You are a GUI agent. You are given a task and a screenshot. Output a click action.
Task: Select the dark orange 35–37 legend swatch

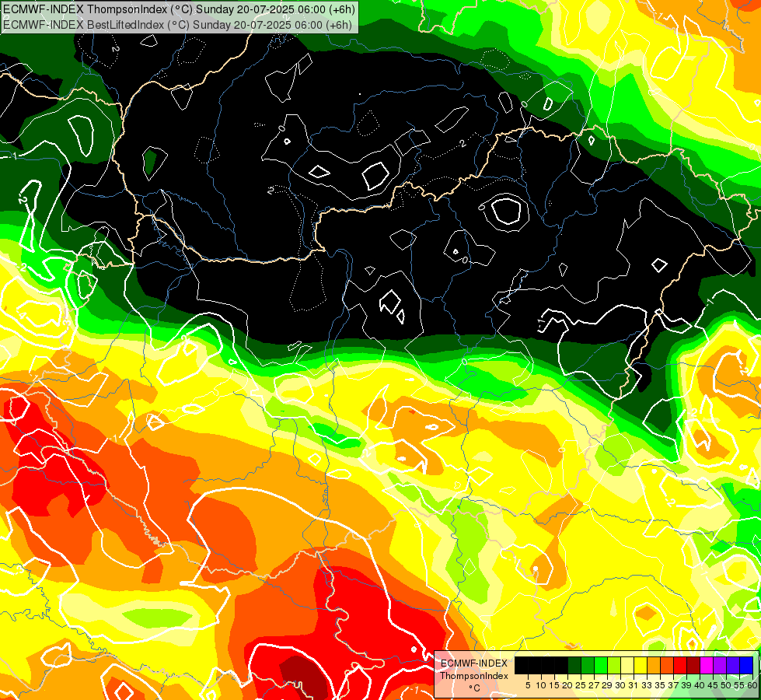(667, 665)
